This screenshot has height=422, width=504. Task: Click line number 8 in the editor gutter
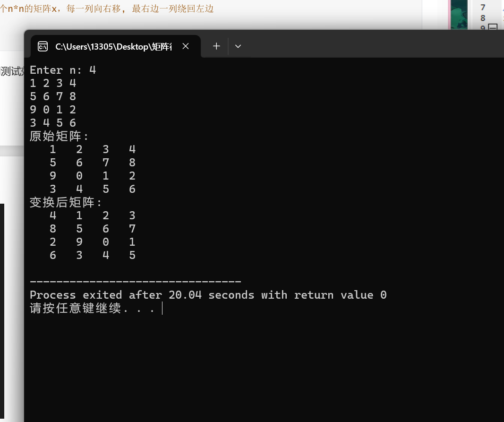click(x=482, y=18)
